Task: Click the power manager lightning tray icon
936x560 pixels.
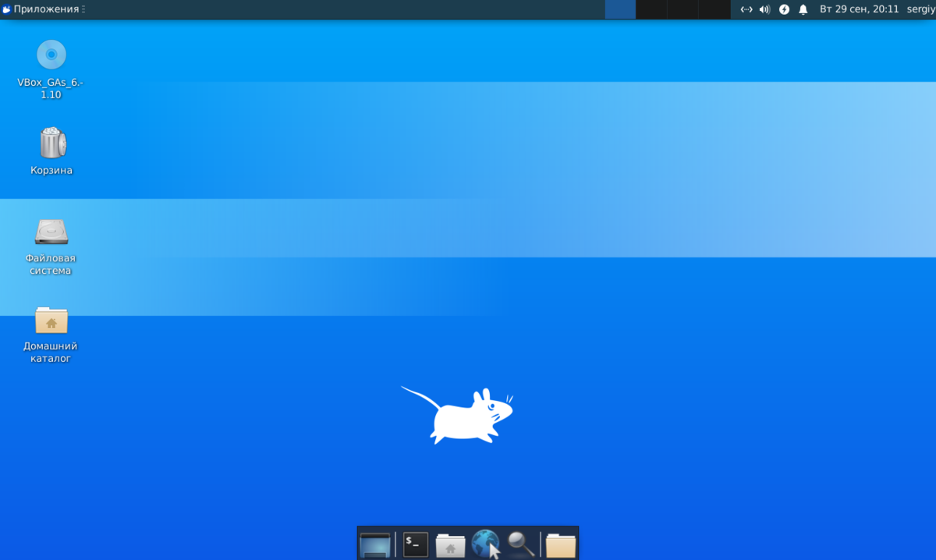Action: click(783, 9)
